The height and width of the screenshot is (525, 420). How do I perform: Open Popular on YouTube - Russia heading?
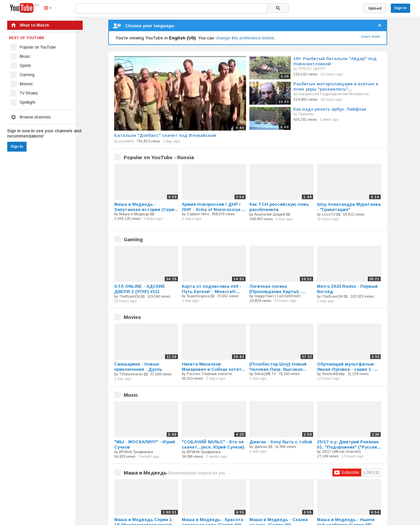click(x=159, y=157)
